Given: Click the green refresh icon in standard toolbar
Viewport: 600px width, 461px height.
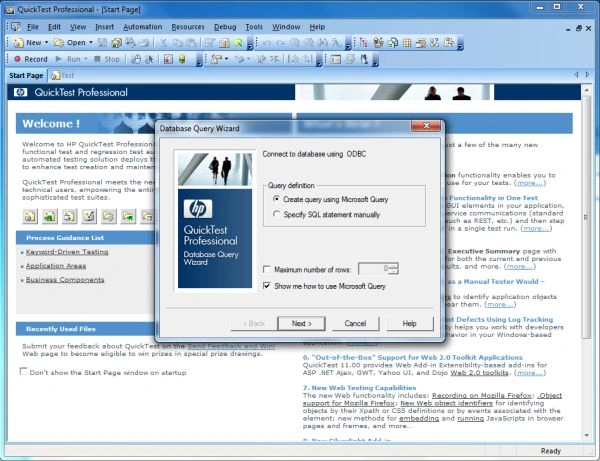Looking at the screenshot, I should click(238, 43).
